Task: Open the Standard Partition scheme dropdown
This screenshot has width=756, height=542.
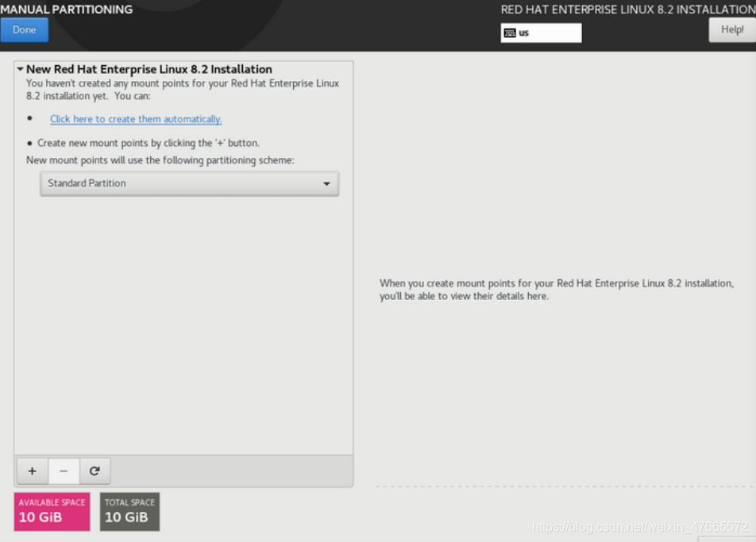Action: (190, 183)
